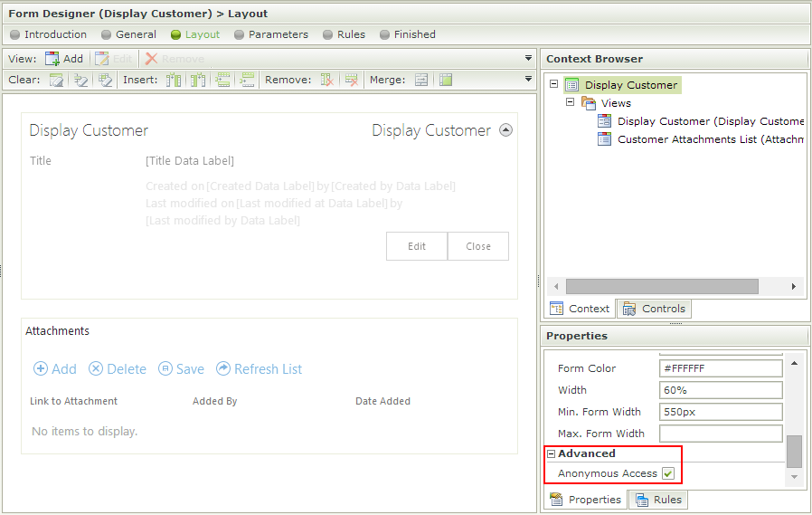Click the second Merge icon
The image size is (812, 515).
(x=445, y=80)
